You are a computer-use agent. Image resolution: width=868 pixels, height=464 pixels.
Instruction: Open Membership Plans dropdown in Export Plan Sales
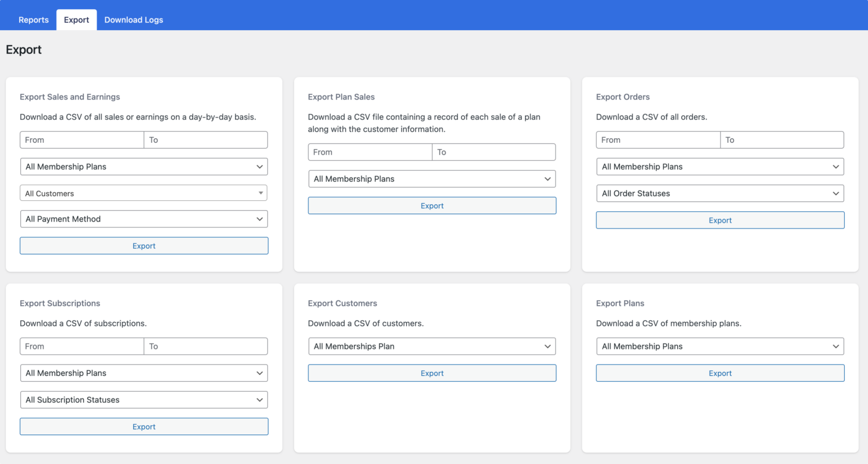tap(432, 179)
